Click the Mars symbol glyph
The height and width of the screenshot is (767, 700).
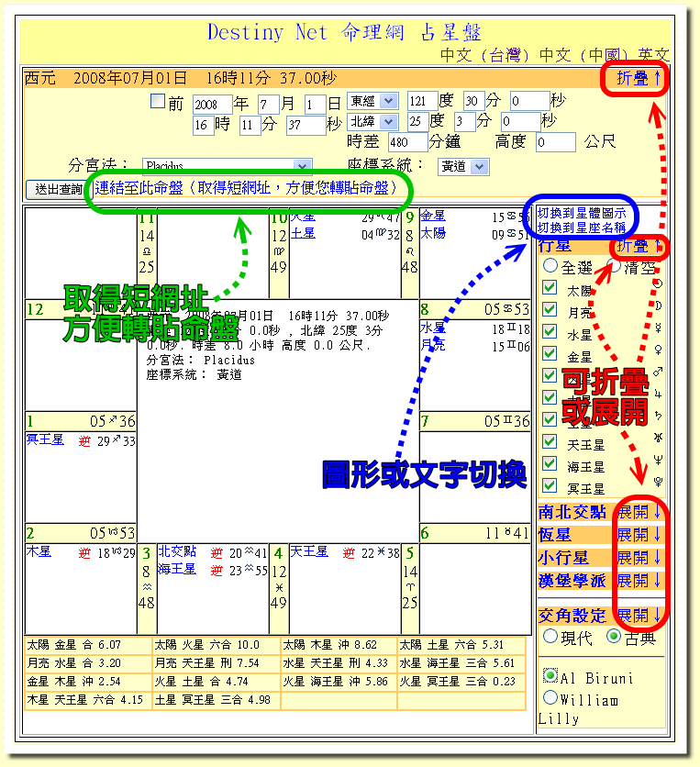click(x=659, y=372)
